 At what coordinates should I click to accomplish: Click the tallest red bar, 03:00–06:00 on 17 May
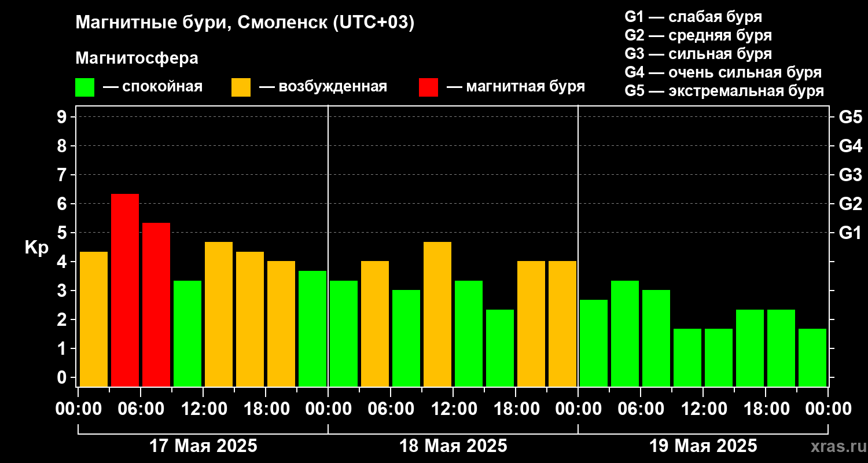(x=125, y=290)
